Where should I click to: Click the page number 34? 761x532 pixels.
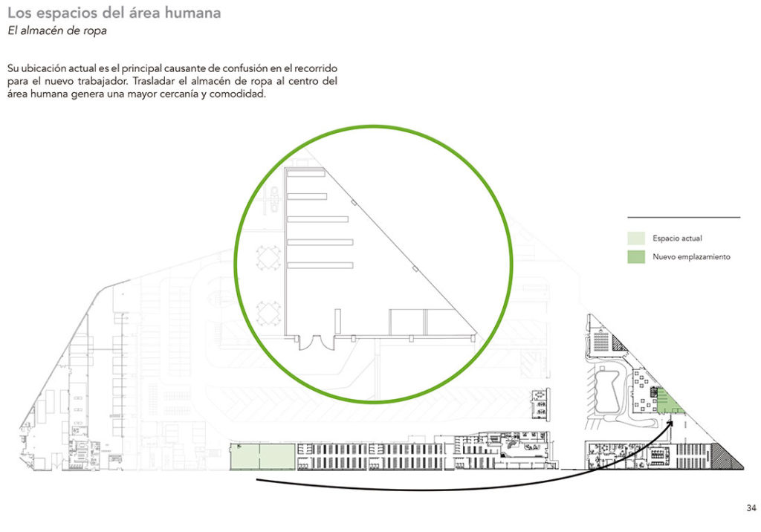click(x=751, y=507)
